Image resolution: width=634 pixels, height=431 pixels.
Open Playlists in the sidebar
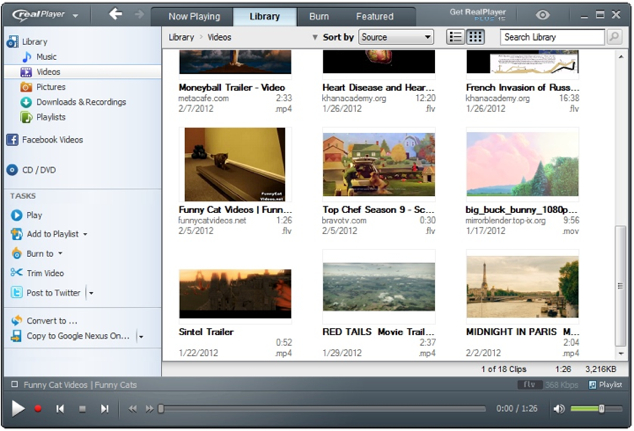(43, 117)
